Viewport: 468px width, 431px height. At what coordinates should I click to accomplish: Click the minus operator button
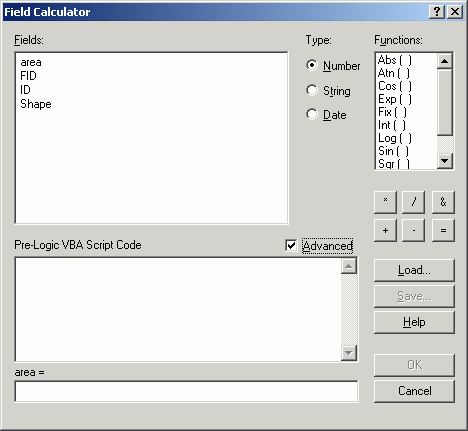click(x=414, y=230)
